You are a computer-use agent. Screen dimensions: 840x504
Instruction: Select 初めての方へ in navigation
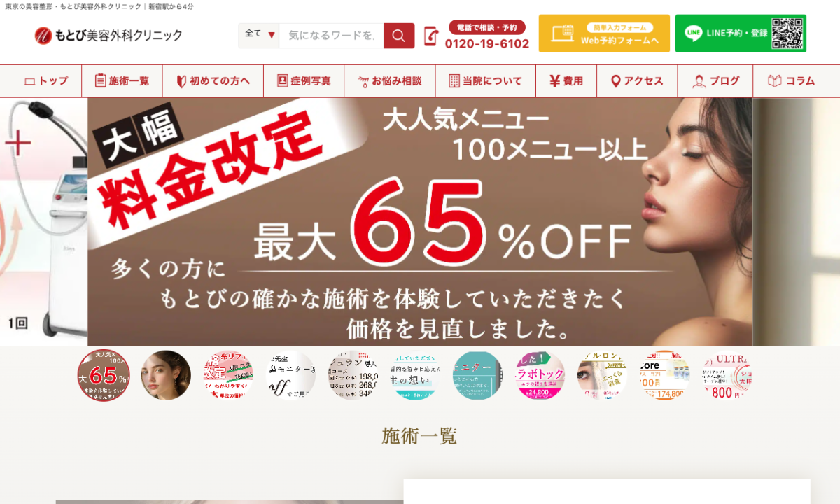coord(213,81)
